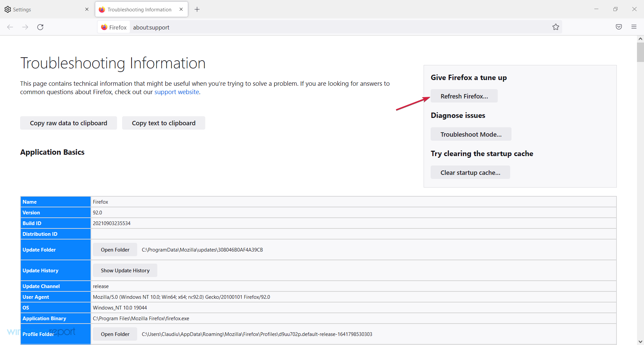The height and width of the screenshot is (345, 644).
Task: Close the Troubleshooting Information tab
Action: tap(181, 9)
